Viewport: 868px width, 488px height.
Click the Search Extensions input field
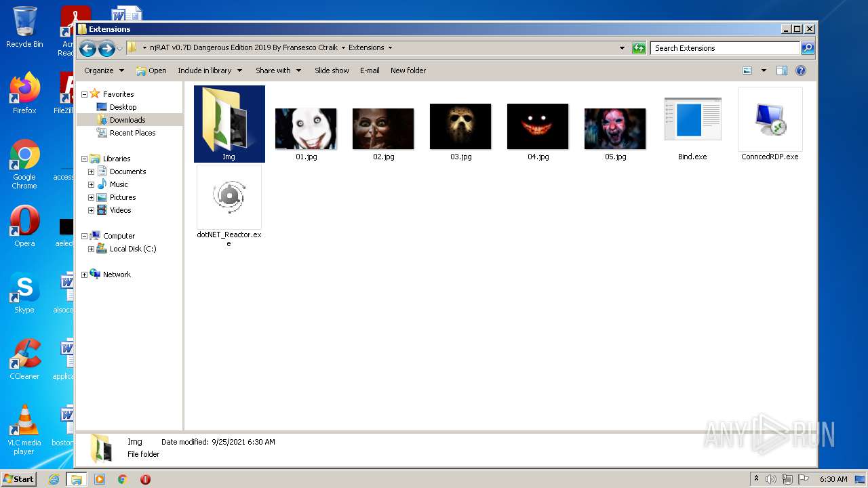pos(725,48)
